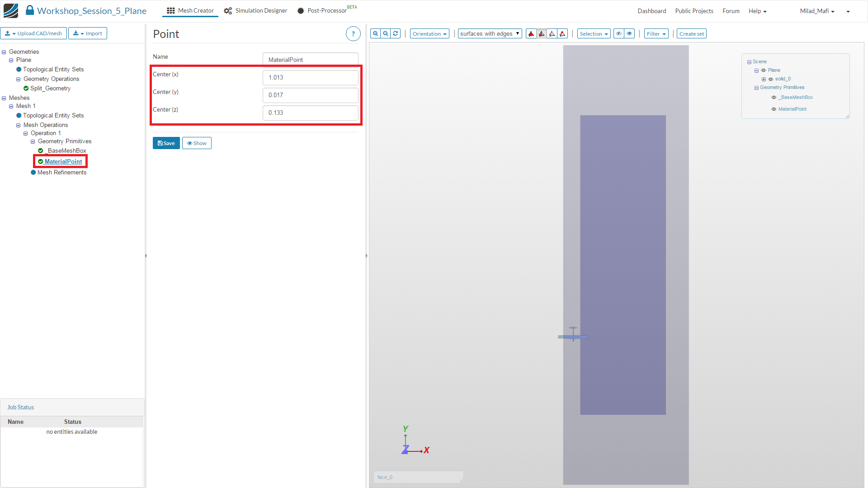Viewport: 868px width, 488px height.
Task: Hide the _BaseMeshBox via its eye icon
Action: (774, 98)
